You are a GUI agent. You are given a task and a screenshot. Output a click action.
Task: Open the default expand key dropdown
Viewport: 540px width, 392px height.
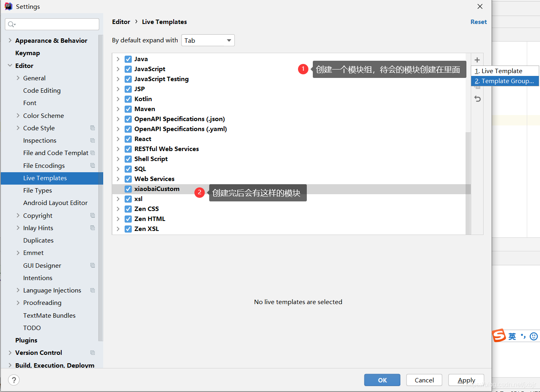(x=208, y=40)
